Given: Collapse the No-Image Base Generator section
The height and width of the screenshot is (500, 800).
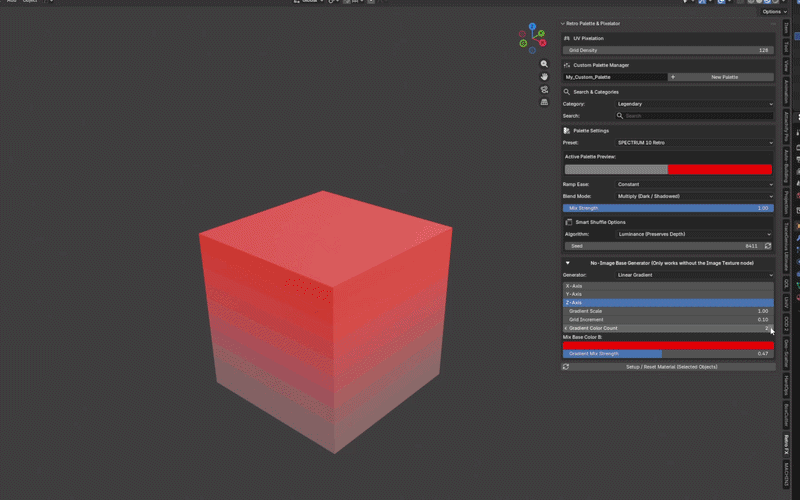Looking at the screenshot, I should tap(567, 263).
